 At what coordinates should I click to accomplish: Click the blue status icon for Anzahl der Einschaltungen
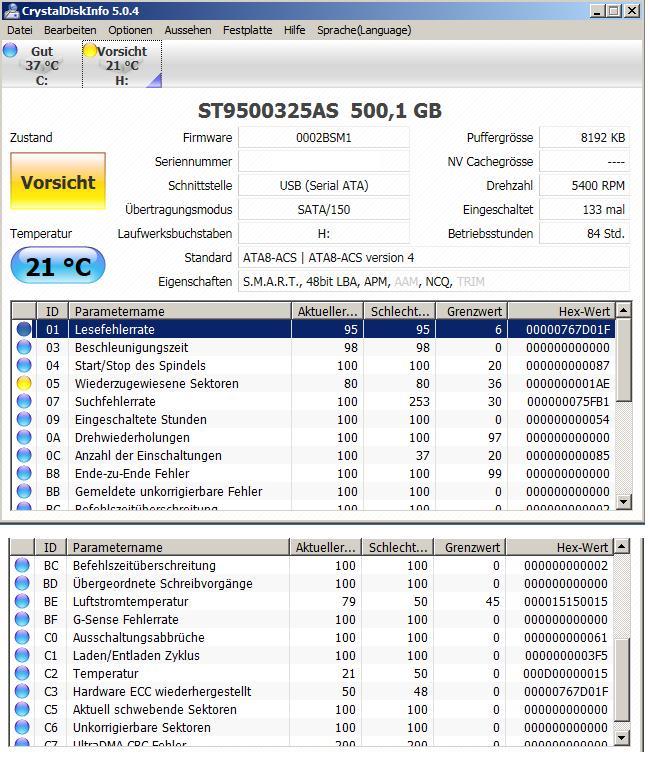pos(24,455)
